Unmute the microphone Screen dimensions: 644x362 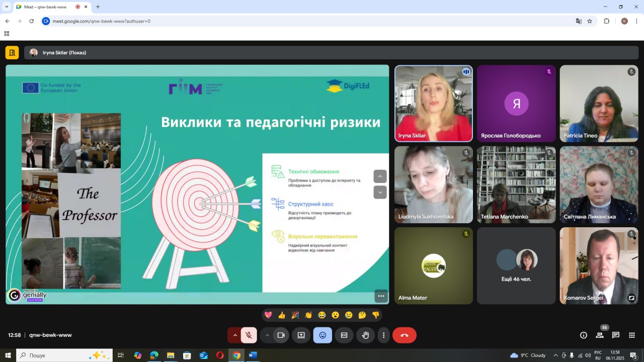[x=249, y=335]
